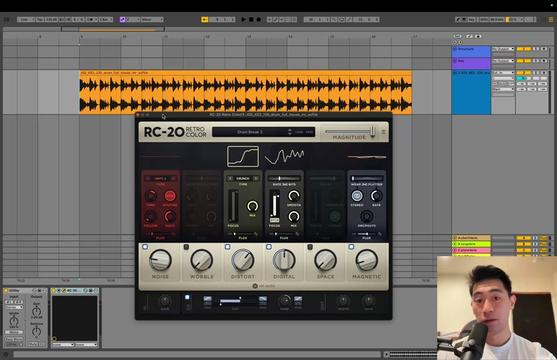
Task: Adjust the RC-20 Magnitude slider
Action: pyautogui.click(x=349, y=131)
